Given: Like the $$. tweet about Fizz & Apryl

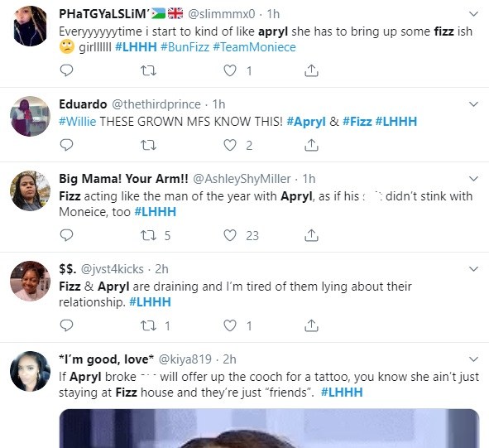Looking at the screenshot, I should coord(230,325).
